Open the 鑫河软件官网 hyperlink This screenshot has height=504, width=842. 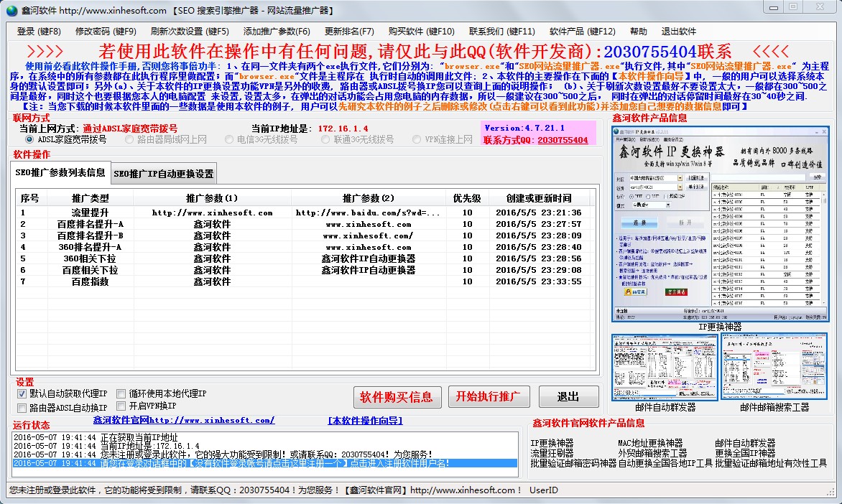[184, 421]
